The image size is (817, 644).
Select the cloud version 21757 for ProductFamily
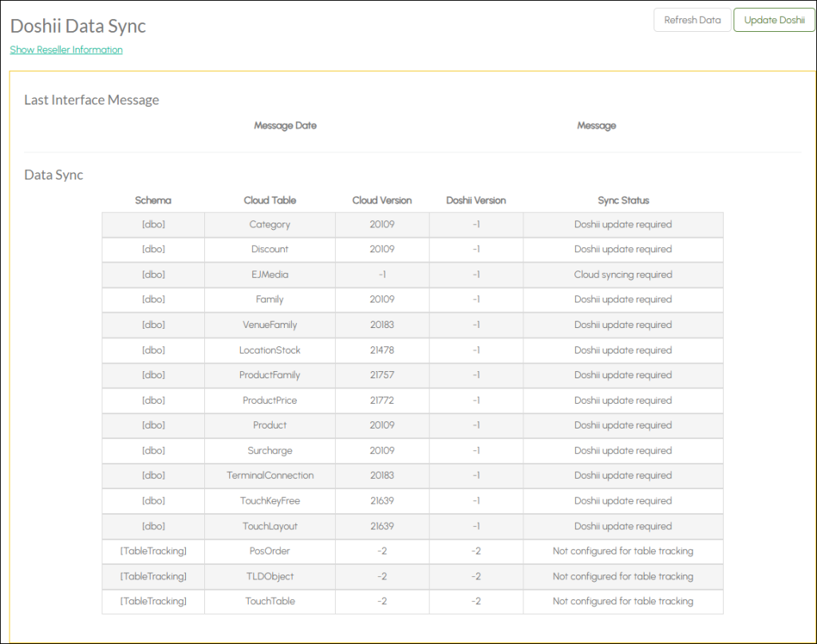click(382, 375)
